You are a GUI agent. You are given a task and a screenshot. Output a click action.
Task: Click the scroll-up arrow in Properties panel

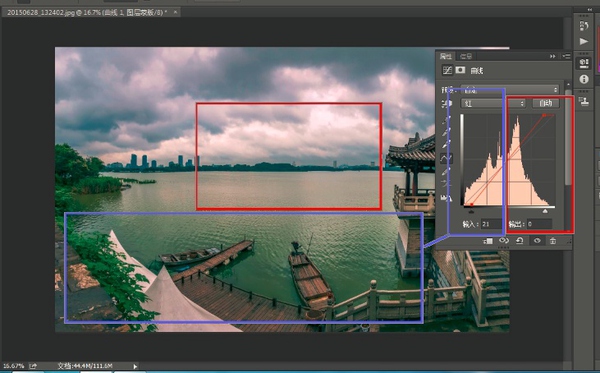click(568, 85)
